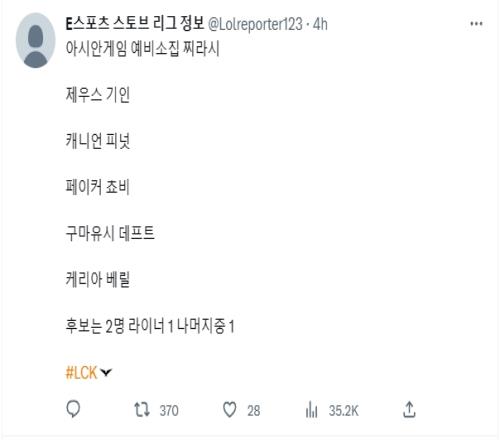Like the tweet with the heart icon
Image resolution: width=500 pixels, height=440 pixels.
(229, 410)
